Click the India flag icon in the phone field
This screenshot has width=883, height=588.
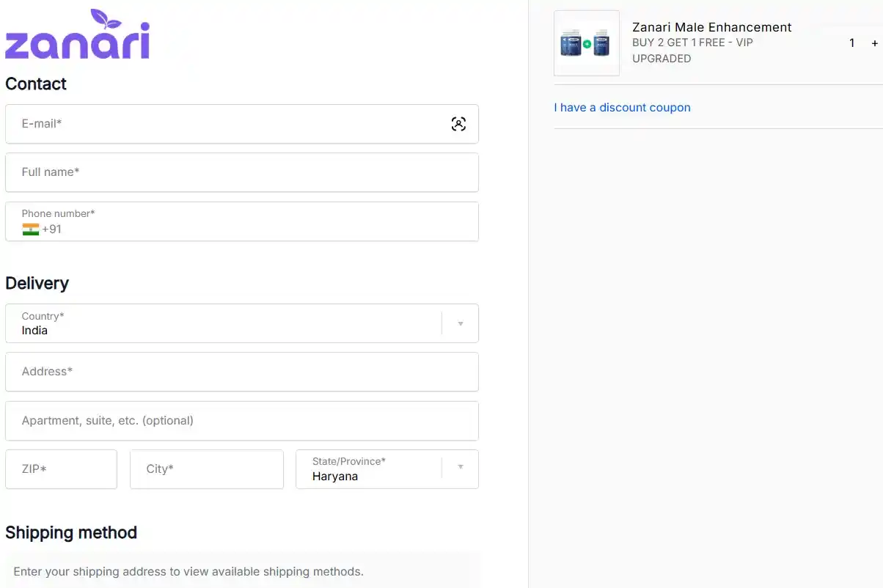[30, 229]
